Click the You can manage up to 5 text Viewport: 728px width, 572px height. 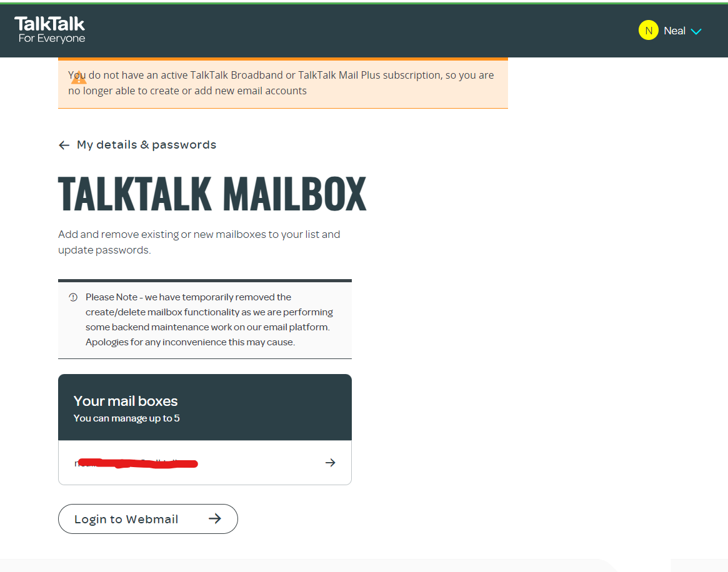(x=126, y=418)
